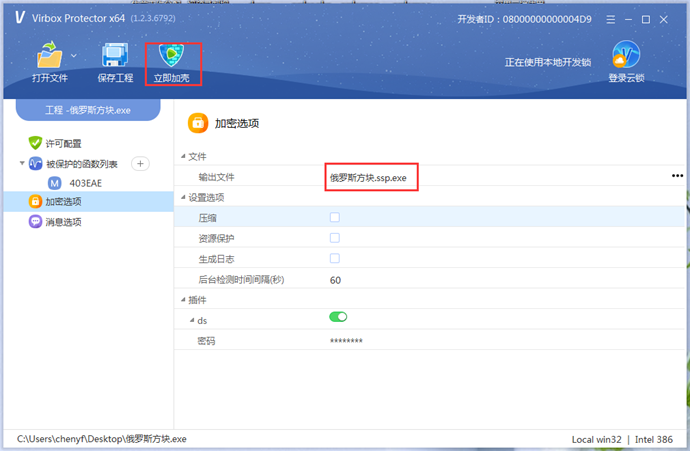Viewport: 690px width, 451px height.
Task: Click the large 加密选项 header lock icon
Action: [198, 123]
